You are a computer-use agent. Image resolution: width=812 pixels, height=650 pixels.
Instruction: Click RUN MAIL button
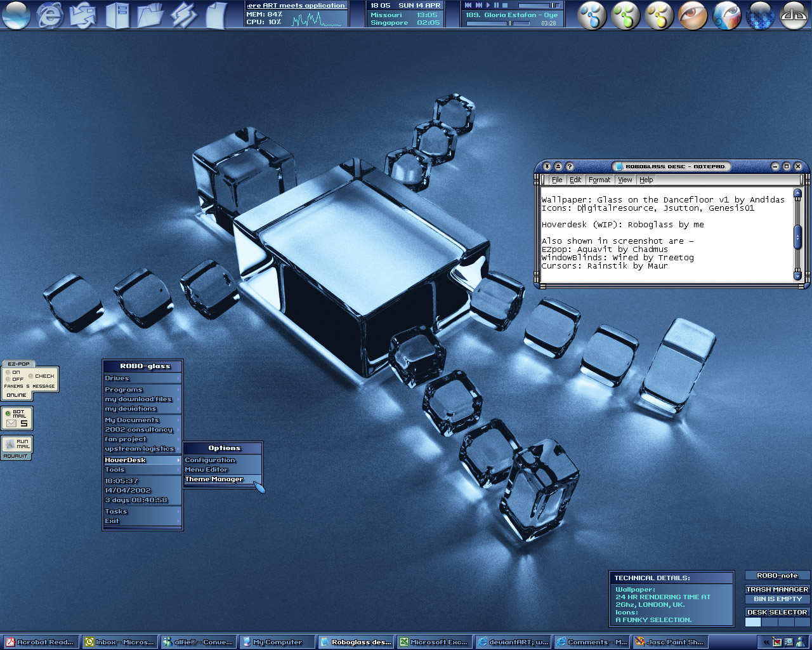point(16,444)
